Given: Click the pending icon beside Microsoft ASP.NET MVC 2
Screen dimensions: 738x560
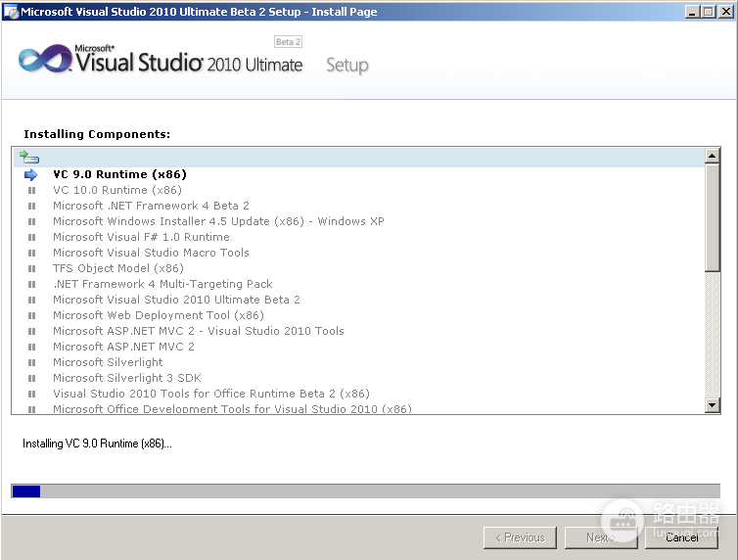Looking at the screenshot, I should 31,347.
